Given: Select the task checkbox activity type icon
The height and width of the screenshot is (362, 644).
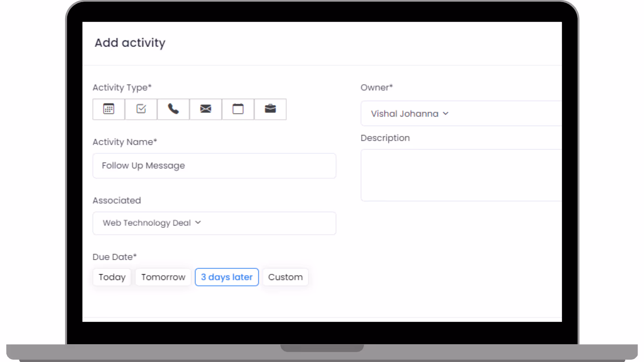Looking at the screenshot, I should pyautogui.click(x=141, y=109).
